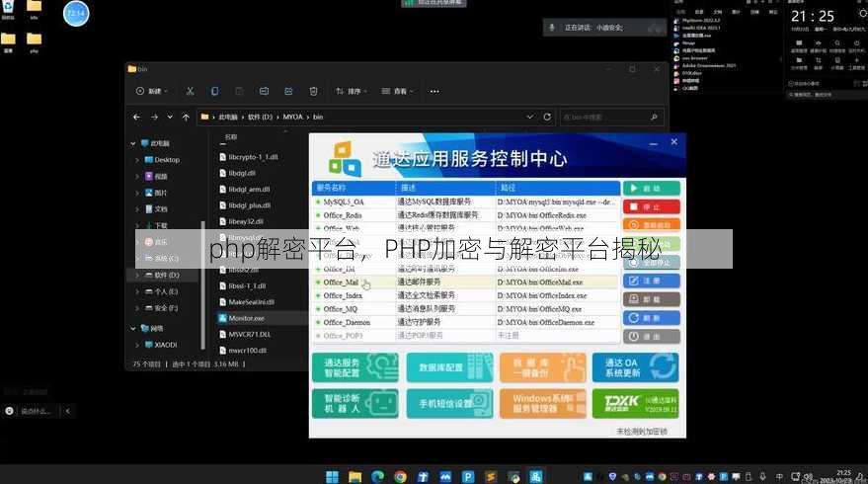Click the Delete trash icon in Explorer toolbar

point(313,92)
